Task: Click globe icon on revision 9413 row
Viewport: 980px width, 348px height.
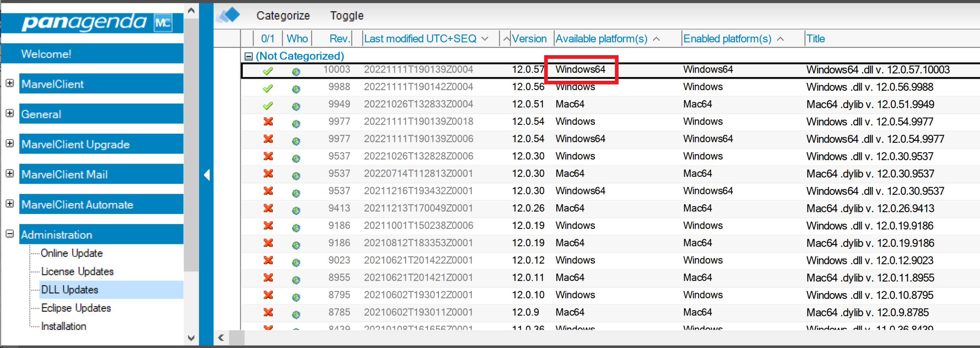Action: tap(296, 211)
